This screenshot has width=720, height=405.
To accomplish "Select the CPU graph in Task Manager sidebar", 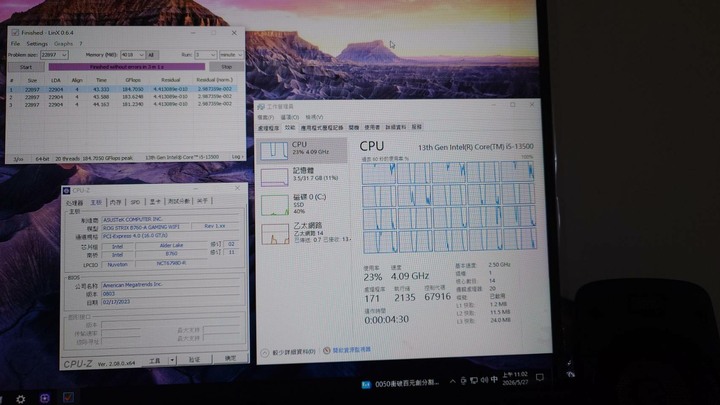I will pyautogui.click(x=301, y=150).
